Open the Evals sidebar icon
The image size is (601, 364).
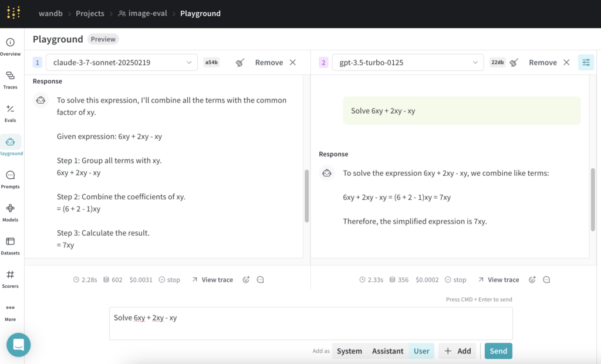pyautogui.click(x=11, y=113)
